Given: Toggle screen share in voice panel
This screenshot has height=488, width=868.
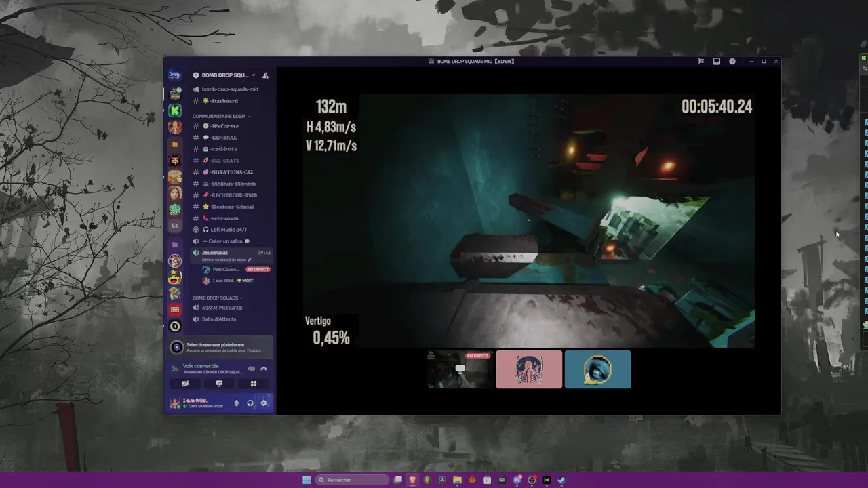Looking at the screenshot, I should tap(219, 384).
